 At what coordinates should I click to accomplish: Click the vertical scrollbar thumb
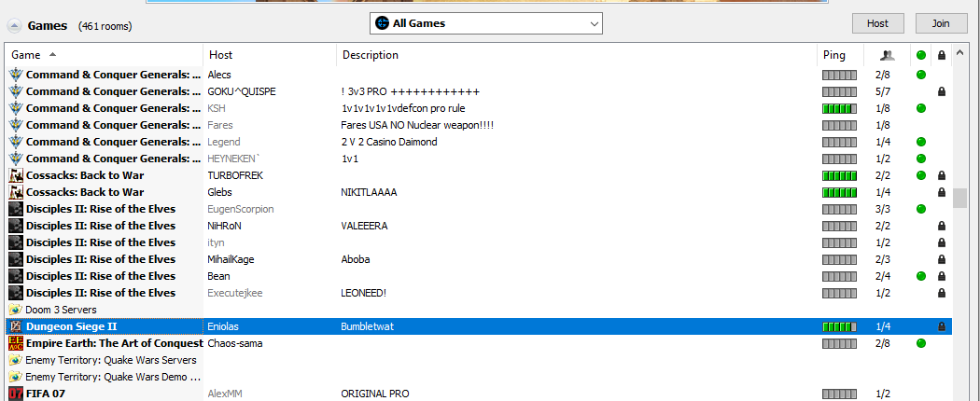pos(960,199)
